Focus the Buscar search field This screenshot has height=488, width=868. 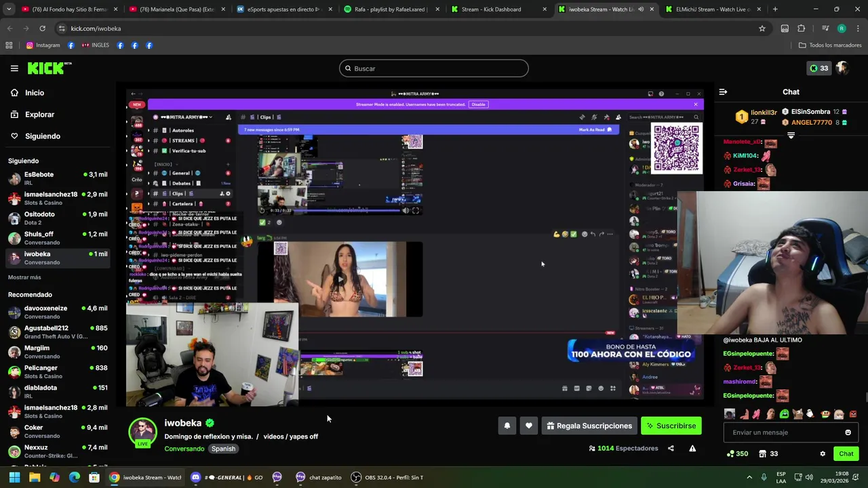click(434, 68)
